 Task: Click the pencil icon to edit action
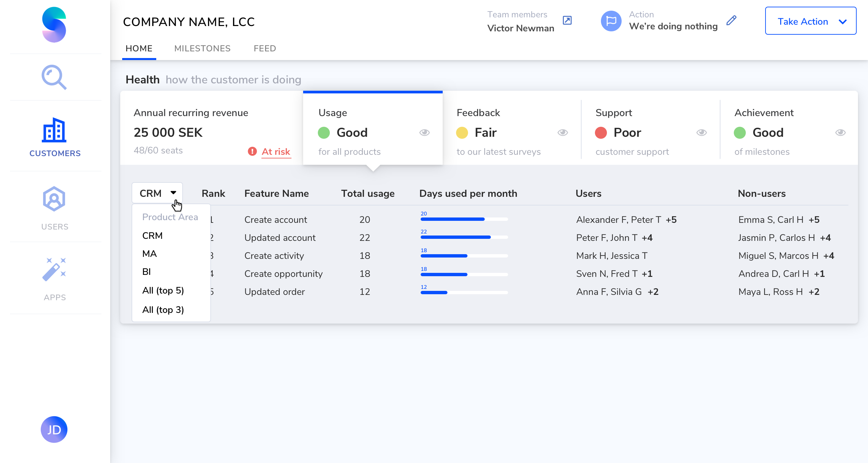point(731,21)
